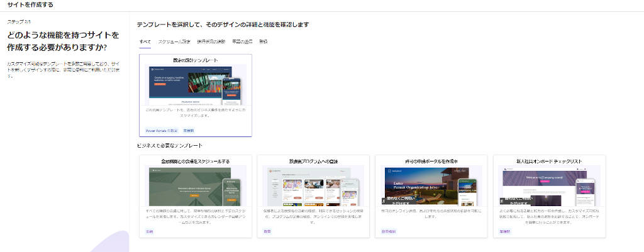Pick the after-school program registration preview image
This screenshot has height=252, width=644.
313,187
